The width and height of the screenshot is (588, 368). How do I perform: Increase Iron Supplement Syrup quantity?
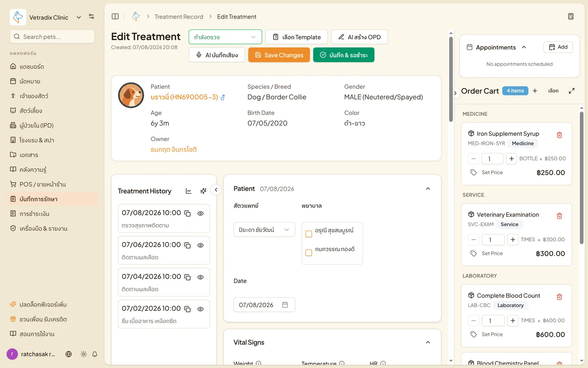(x=511, y=159)
